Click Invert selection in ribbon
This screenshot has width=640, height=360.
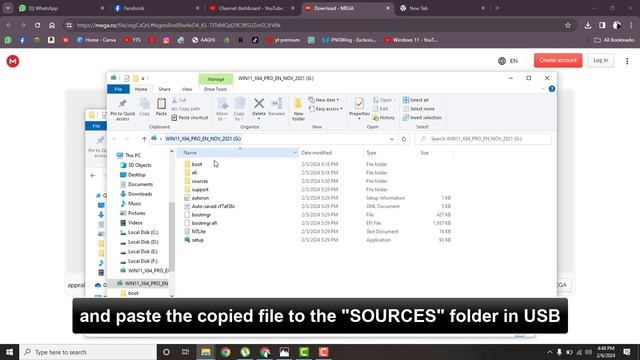tap(422, 118)
